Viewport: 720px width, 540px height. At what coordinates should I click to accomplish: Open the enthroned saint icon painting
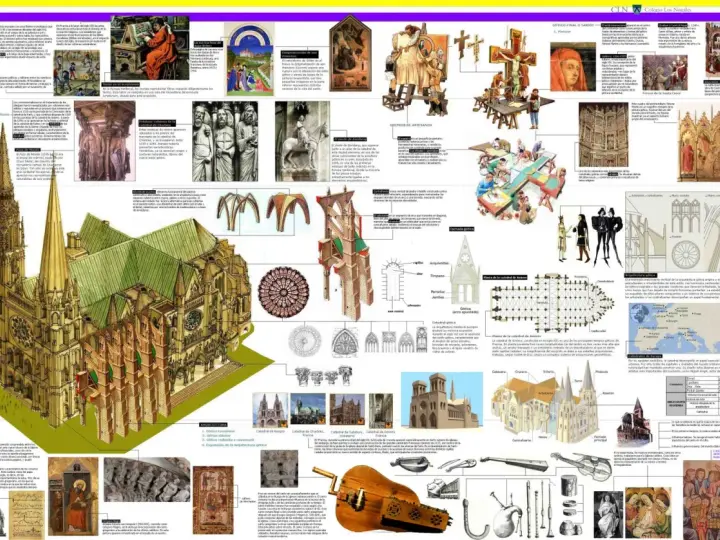click(x=73, y=496)
